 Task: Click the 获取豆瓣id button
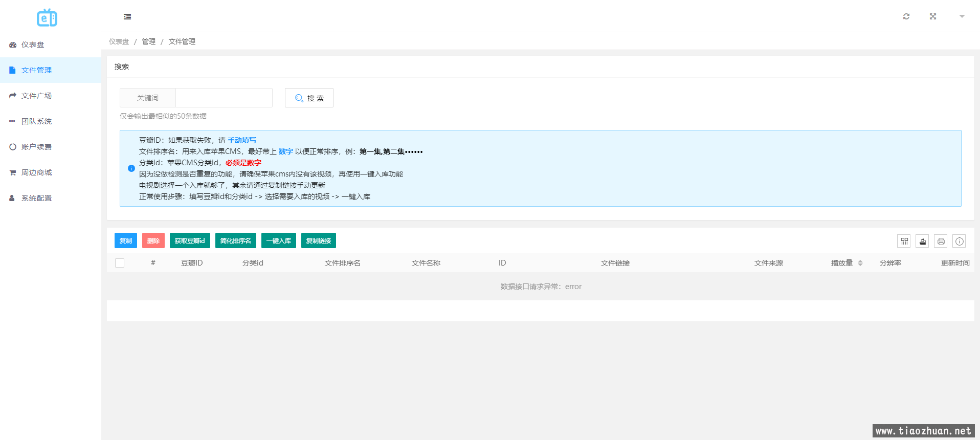pyautogui.click(x=190, y=240)
